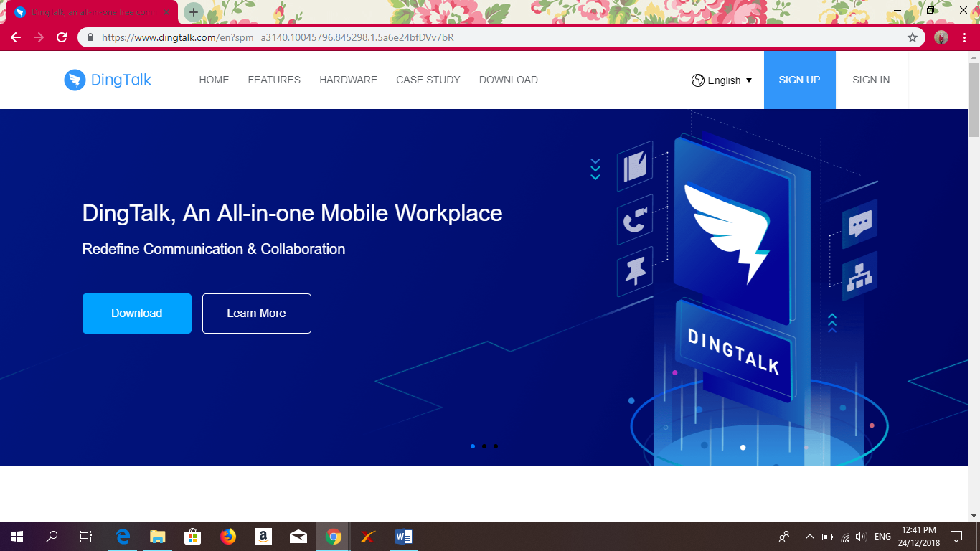
Task: Open the taskbar clock and date
Action: pos(918,537)
